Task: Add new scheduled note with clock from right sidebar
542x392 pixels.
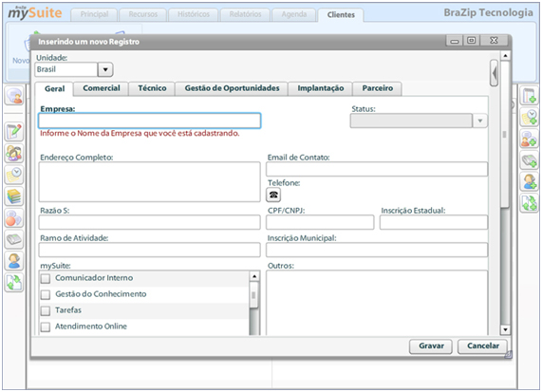Action: (x=530, y=117)
